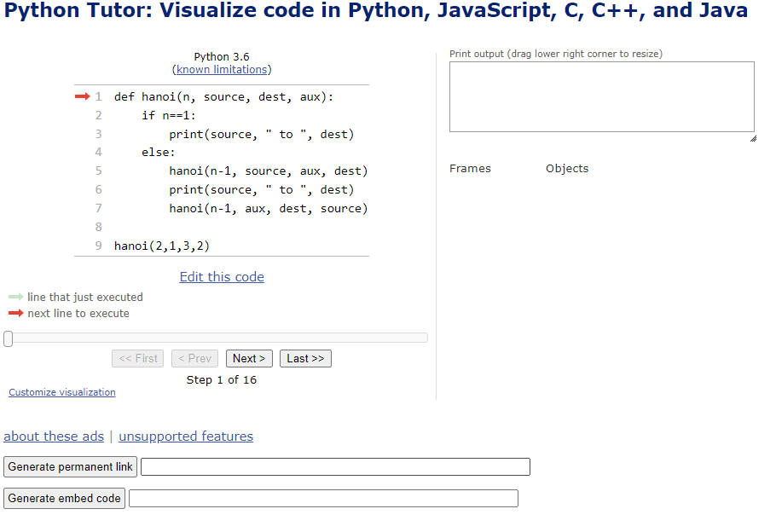Click the execution step slider handle
This screenshot has height=532, width=776.
[8, 338]
